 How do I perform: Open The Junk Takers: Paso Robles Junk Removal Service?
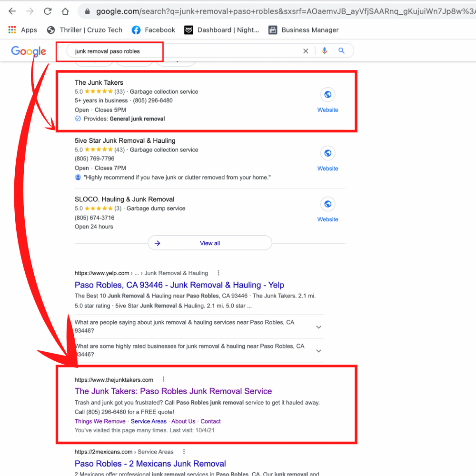pyautogui.click(x=173, y=391)
